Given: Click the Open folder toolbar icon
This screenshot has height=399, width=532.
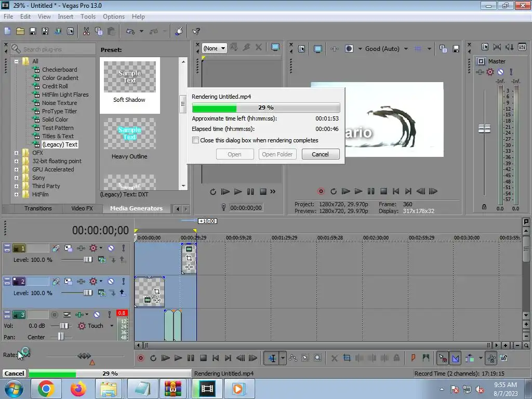Looking at the screenshot, I should pos(20,31).
